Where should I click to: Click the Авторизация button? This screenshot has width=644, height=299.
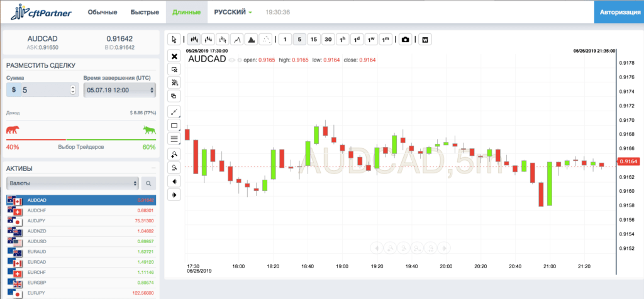(x=618, y=12)
